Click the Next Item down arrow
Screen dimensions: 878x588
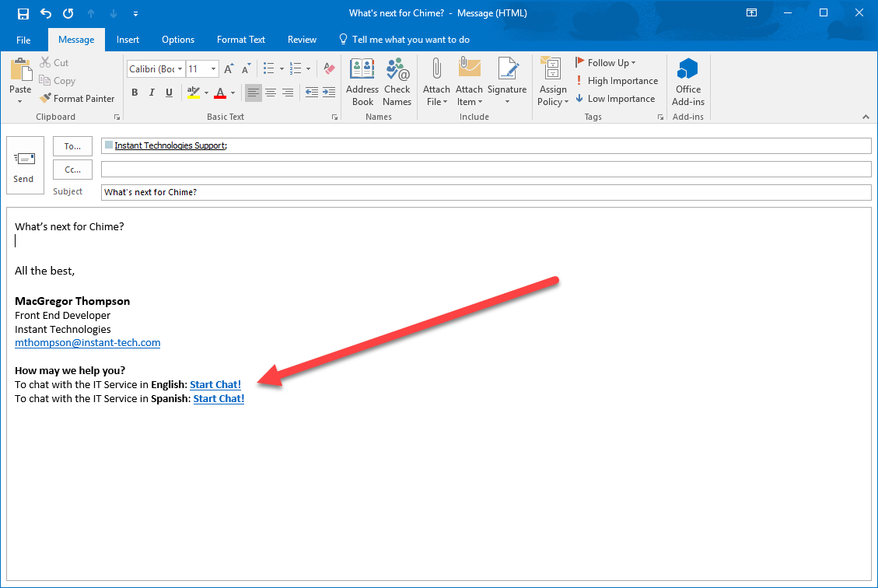pyautogui.click(x=114, y=13)
